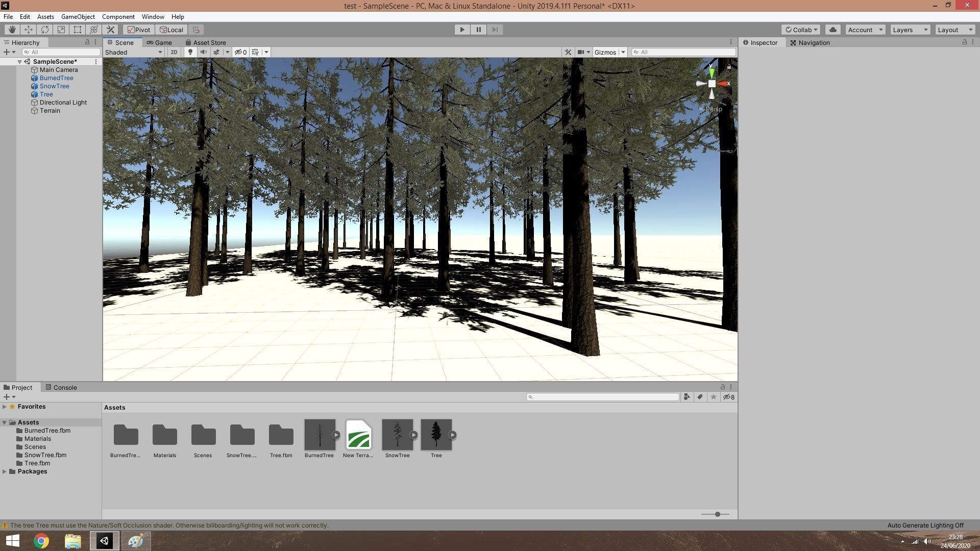This screenshot has height=551, width=980.
Task: Open the Shaded draw mode dropdown
Action: coord(133,52)
